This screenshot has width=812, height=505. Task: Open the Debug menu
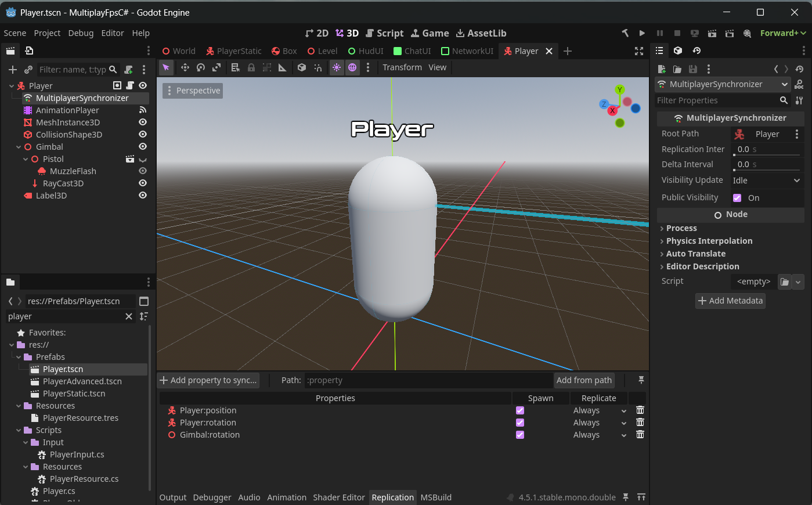(81, 33)
